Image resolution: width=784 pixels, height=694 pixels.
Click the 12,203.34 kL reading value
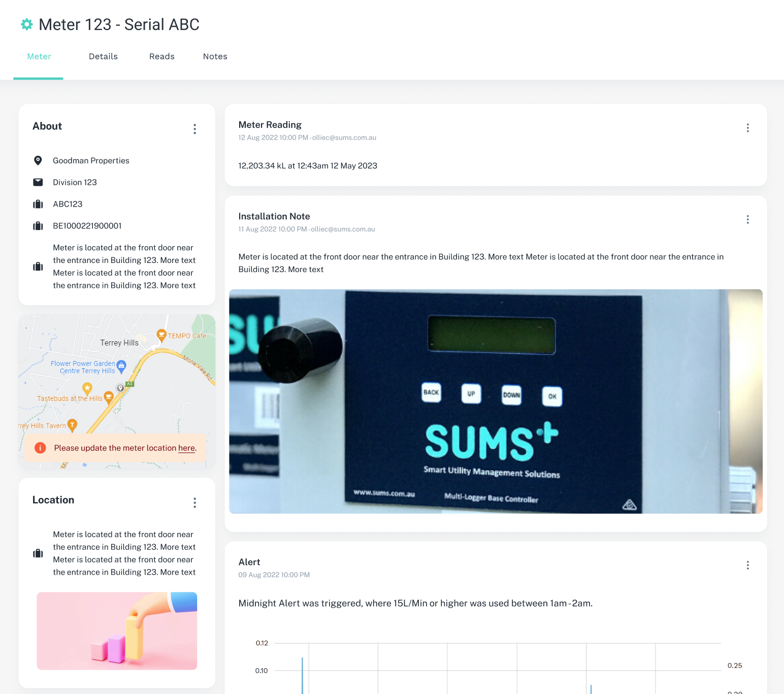[x=308, y=166]
